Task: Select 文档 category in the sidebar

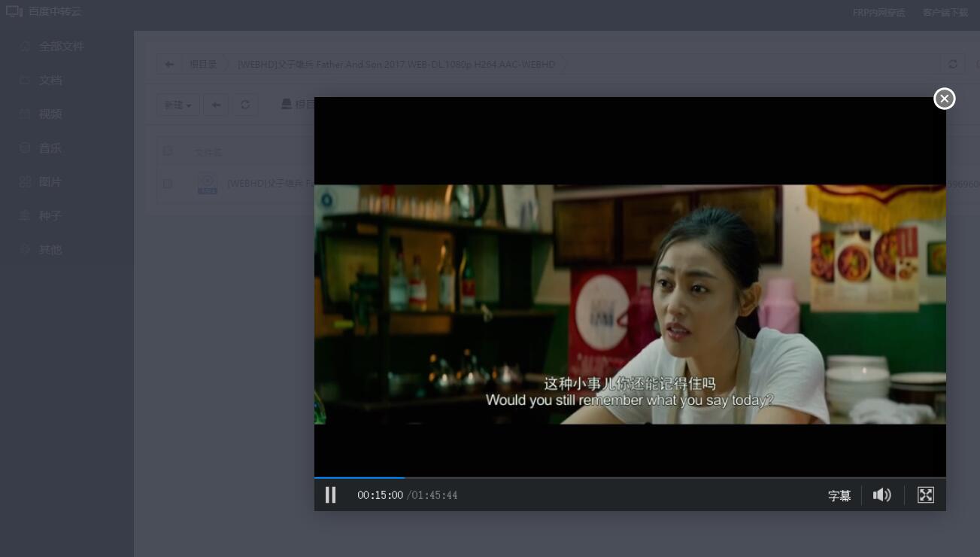Action: (50, 81)
